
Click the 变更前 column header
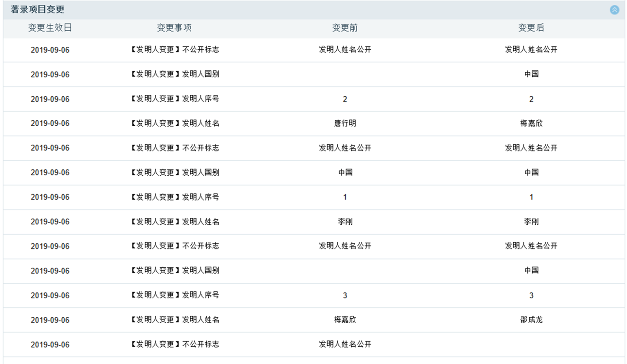[345, 28]
